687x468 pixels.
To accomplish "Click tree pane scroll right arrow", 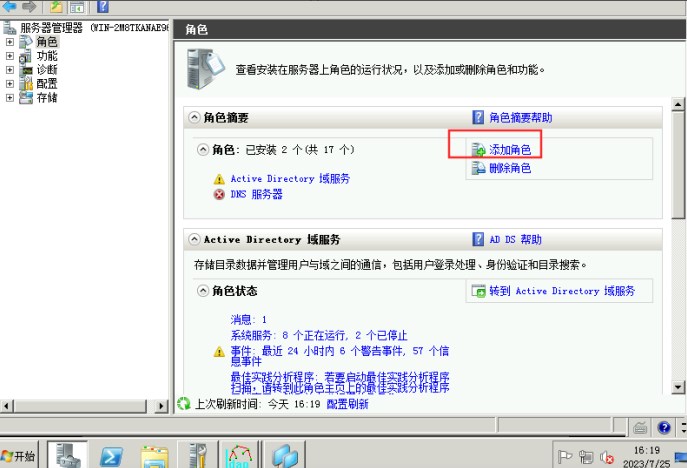I will pos(161,406).
